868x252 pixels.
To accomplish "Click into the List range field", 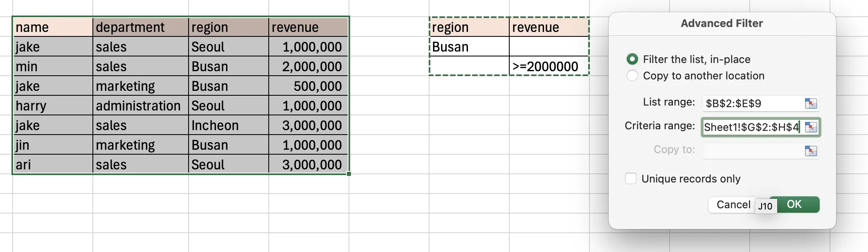I will pos(753,103).
